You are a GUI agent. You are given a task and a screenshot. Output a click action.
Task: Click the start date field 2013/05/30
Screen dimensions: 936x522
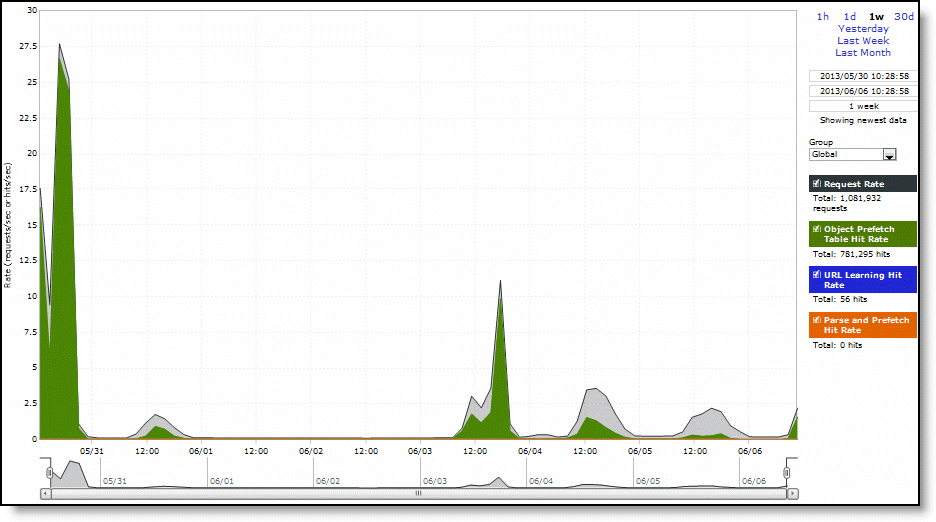(x=863, y=76)
